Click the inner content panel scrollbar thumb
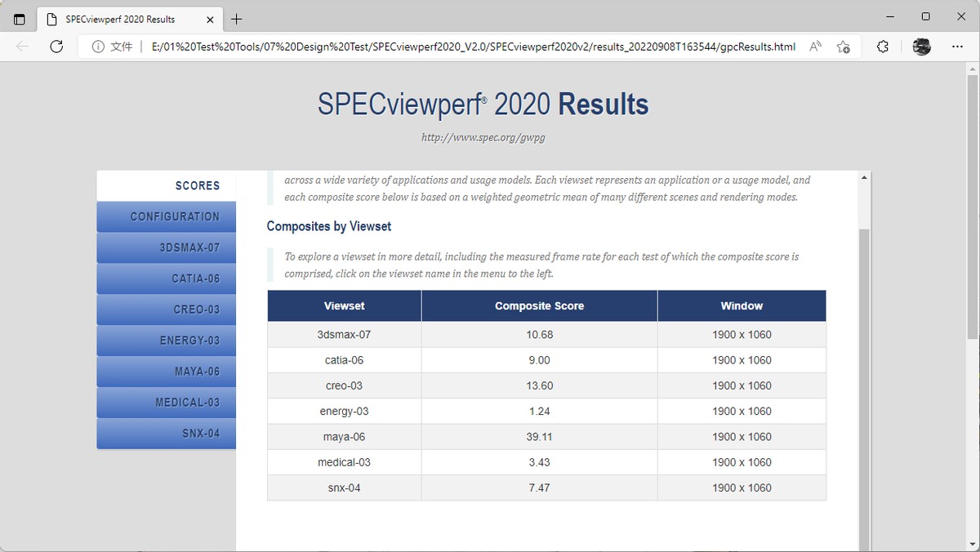The image size is (980, 552). point(864,390)
